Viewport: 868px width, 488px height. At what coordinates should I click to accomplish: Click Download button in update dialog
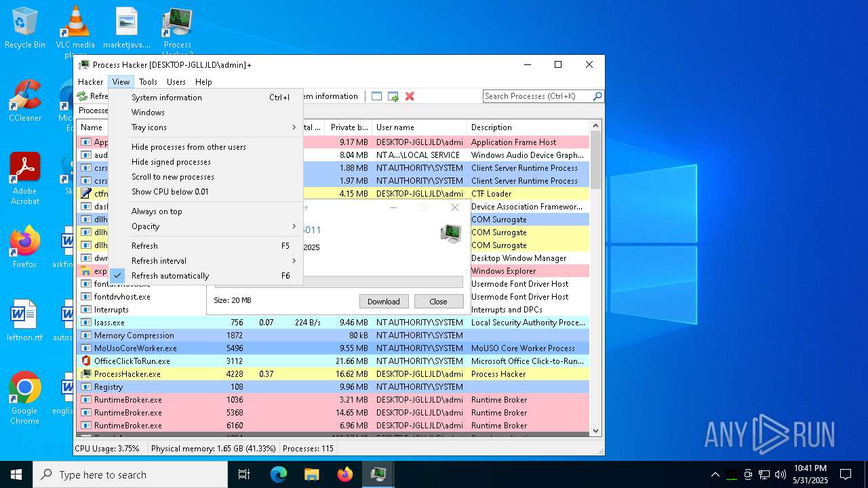tap(384, 302)
